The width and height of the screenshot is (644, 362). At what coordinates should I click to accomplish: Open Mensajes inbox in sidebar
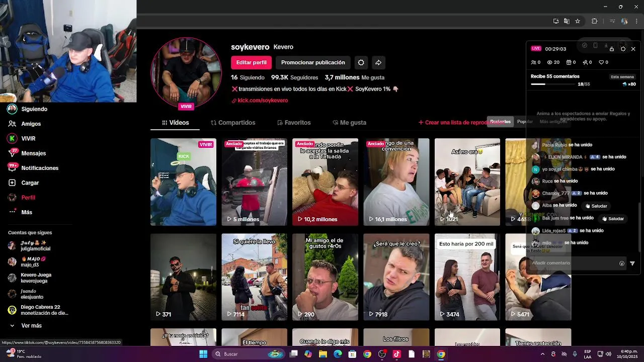pyautogui.click(x=27, y=153)
